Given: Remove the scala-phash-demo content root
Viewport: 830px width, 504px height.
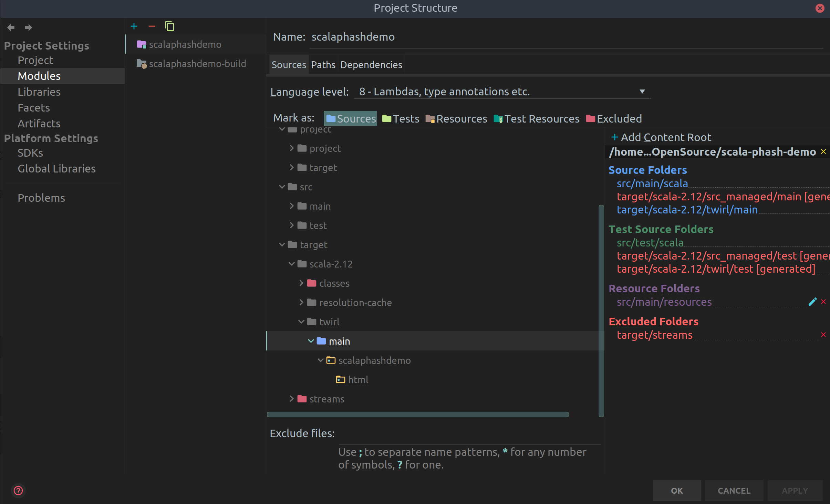Looking at the screenshot, I should [823, 152].
